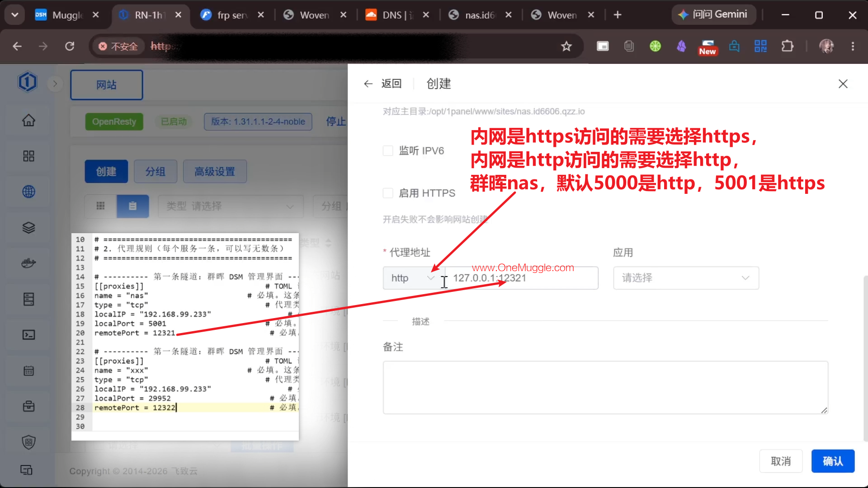
Task: Click the 备注 remarks text area
Action: click(x=605, y=387)
